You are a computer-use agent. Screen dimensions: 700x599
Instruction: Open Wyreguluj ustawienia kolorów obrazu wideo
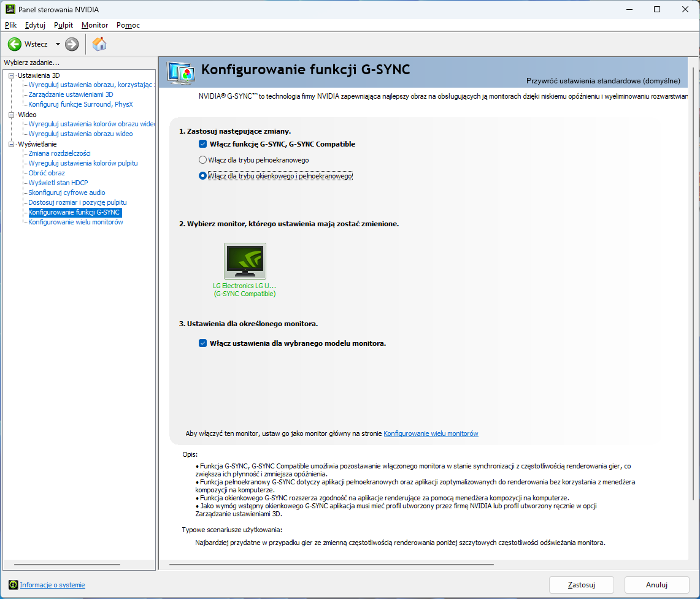pyautogui.click(x=91, y=124)
